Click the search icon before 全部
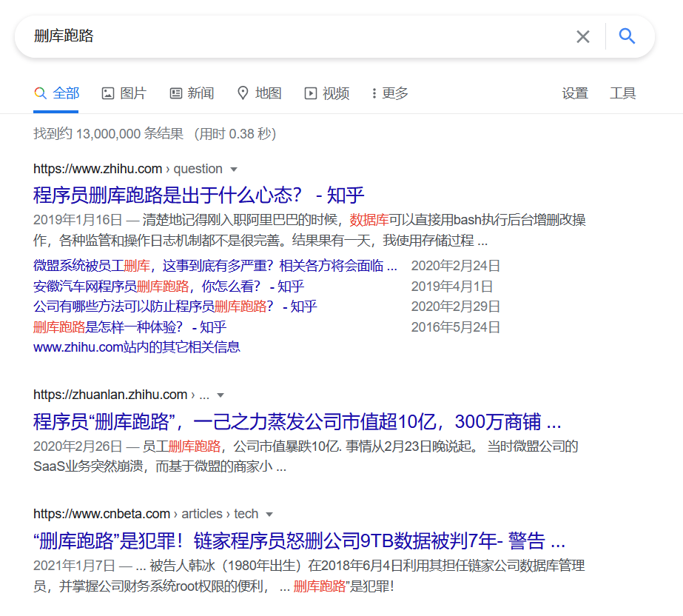The height and width of the screenshot is (616, 683). point(41,93)
